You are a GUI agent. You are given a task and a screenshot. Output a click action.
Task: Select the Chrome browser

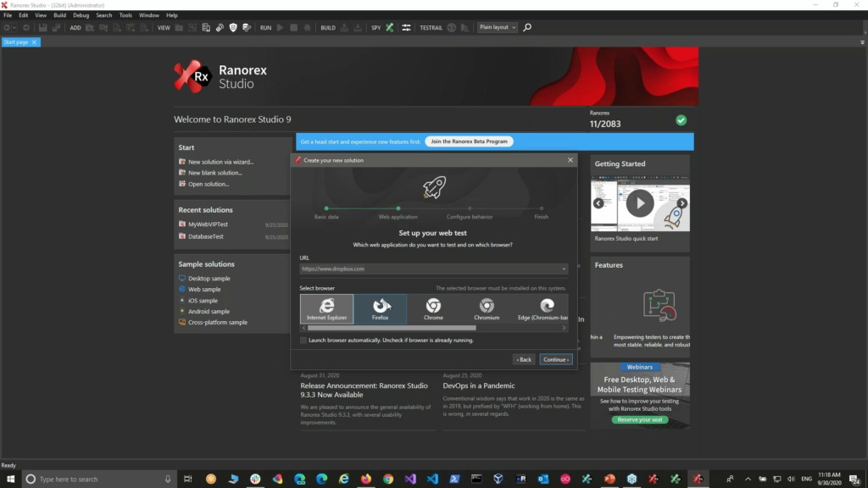pyautogui.click(x=433, y=308)
